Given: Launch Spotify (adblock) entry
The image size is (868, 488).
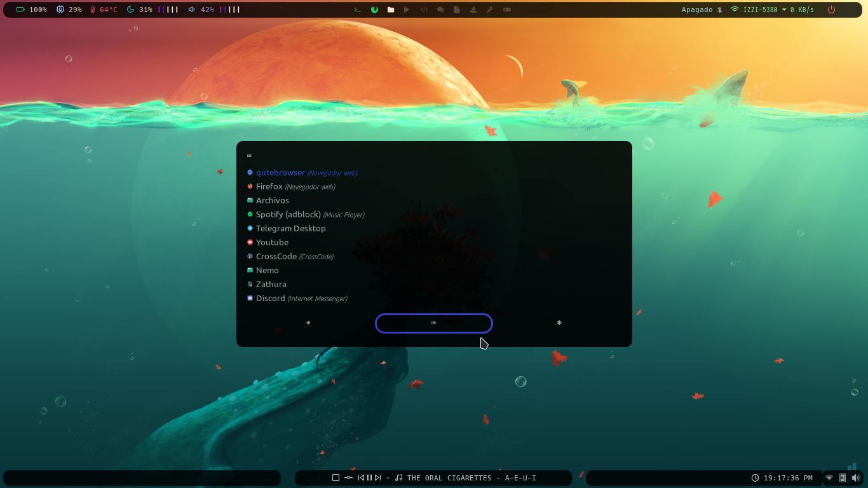Looking at the screenshot, I should 434,214.
